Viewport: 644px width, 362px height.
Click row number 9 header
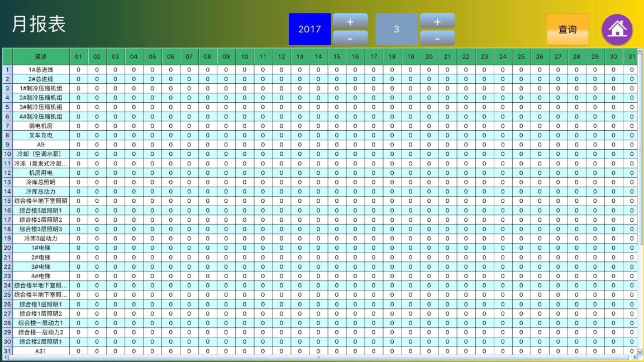coord(7,145)
